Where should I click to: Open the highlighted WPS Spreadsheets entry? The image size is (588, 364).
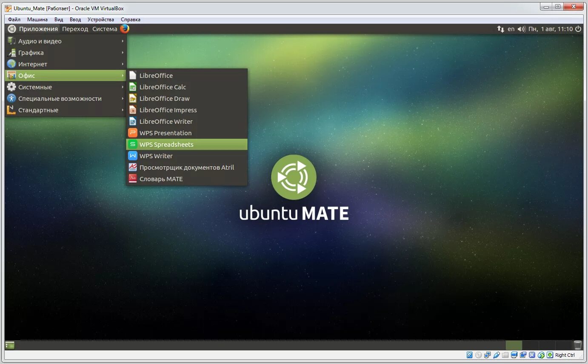pos(187,145)
